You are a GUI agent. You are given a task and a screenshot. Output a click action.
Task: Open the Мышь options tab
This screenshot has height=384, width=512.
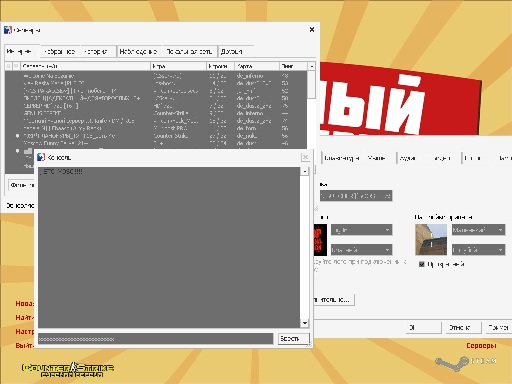[x=376, y=158]
